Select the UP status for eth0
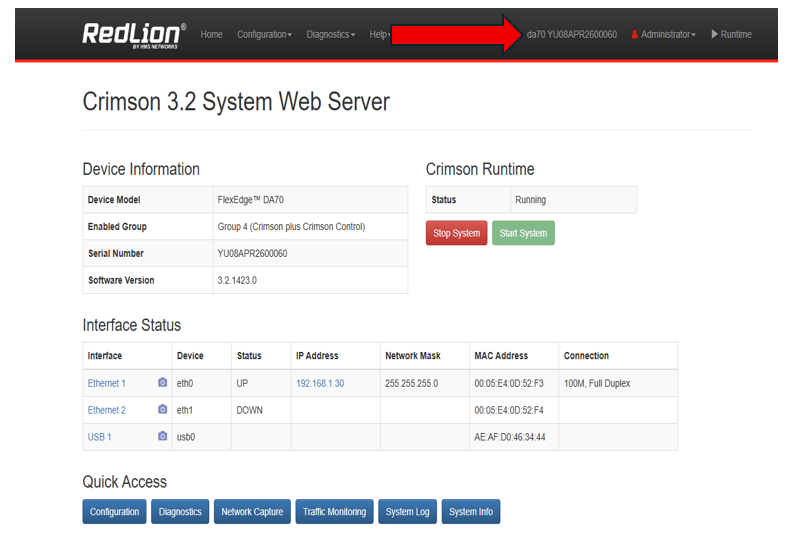The image size is (798, 551). pos(242,383)
